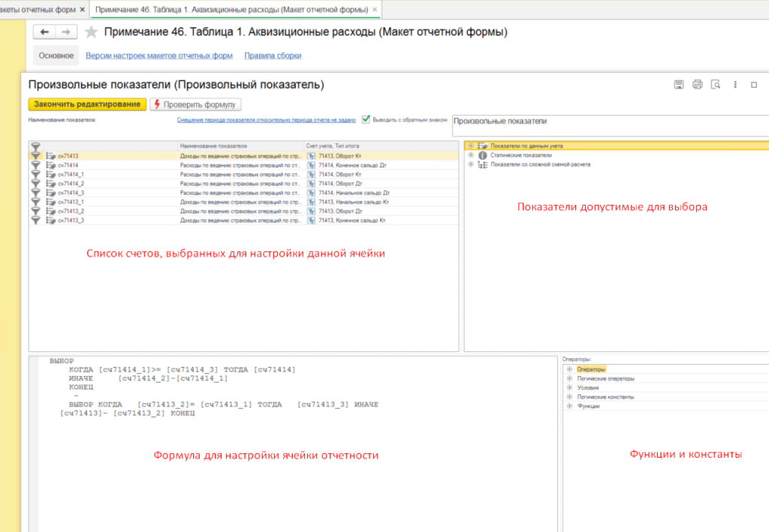
Task: Click the Проверить формулу button
Action: pyautogui.click(x=196, y=104)
